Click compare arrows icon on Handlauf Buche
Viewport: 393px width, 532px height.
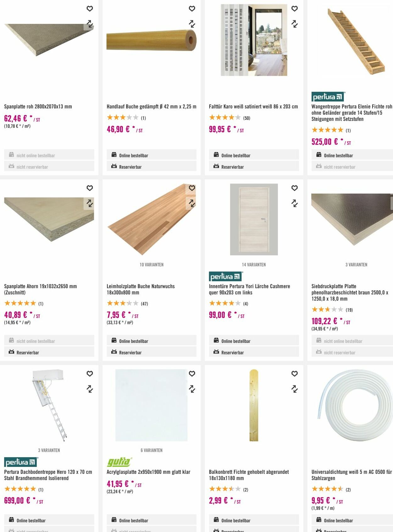192,24
